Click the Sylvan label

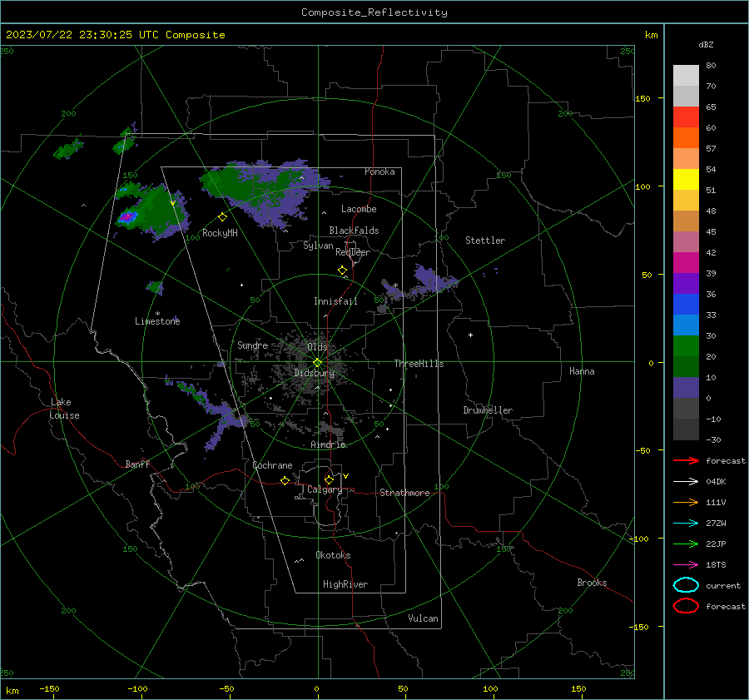(318, 246)
